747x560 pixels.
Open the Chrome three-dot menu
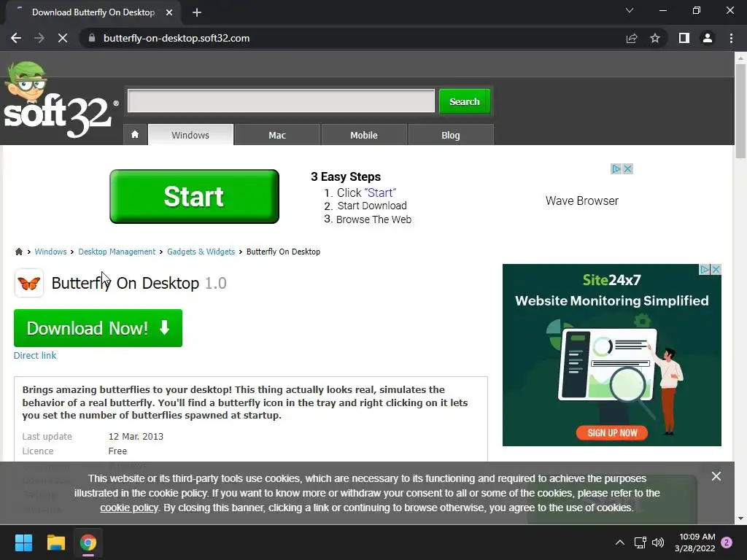tap(731, 38)
